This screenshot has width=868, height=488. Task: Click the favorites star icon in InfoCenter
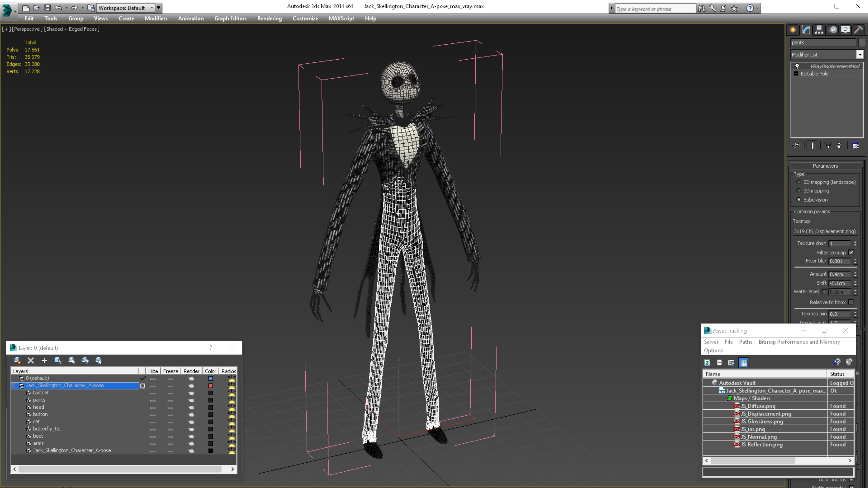point(734,8)
